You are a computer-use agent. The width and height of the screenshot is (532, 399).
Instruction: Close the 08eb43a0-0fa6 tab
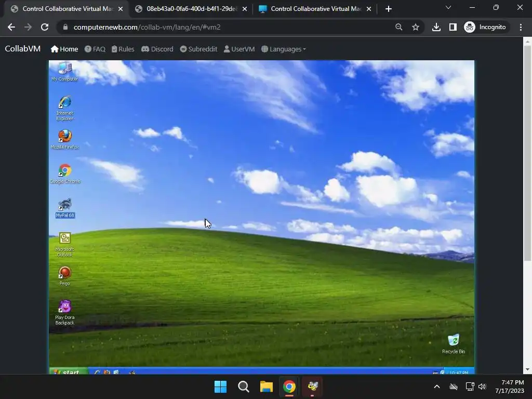click(x=245, y=9)
